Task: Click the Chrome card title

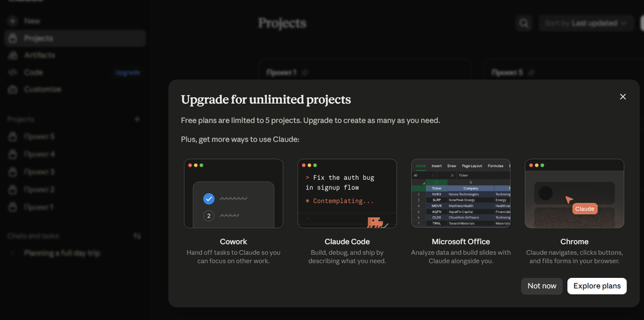Action: click(574, 241)
